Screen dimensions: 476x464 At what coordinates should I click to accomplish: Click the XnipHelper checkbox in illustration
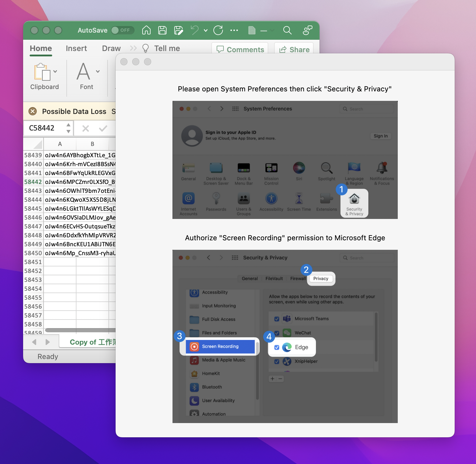[x=277, y=362]
